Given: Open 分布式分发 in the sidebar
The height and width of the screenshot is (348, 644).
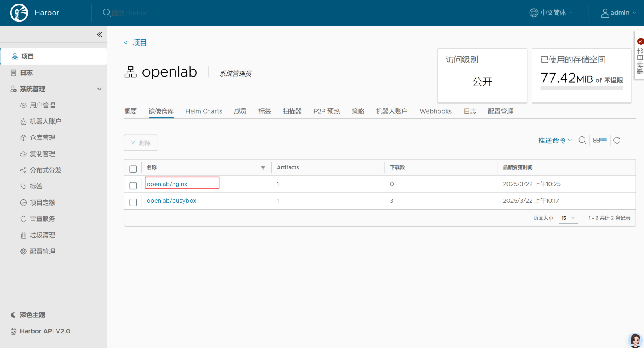Looking at the screenshot, I should (x=46, y=170).
